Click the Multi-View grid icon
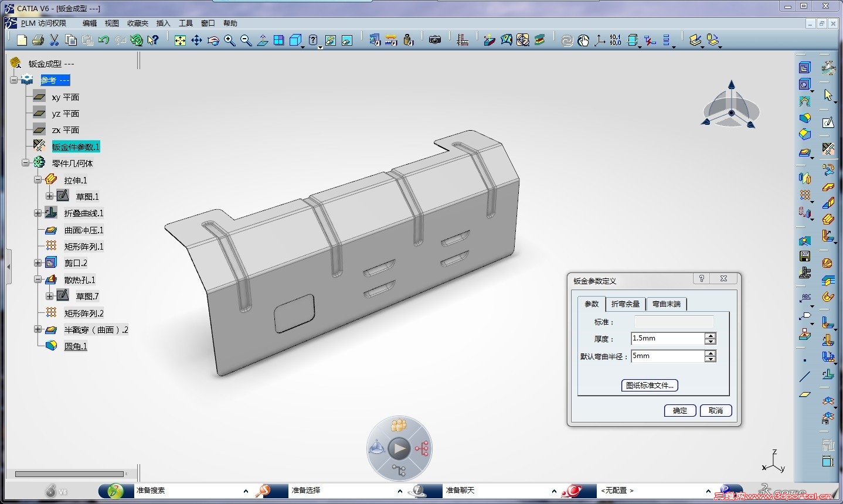 click(278, 40)
